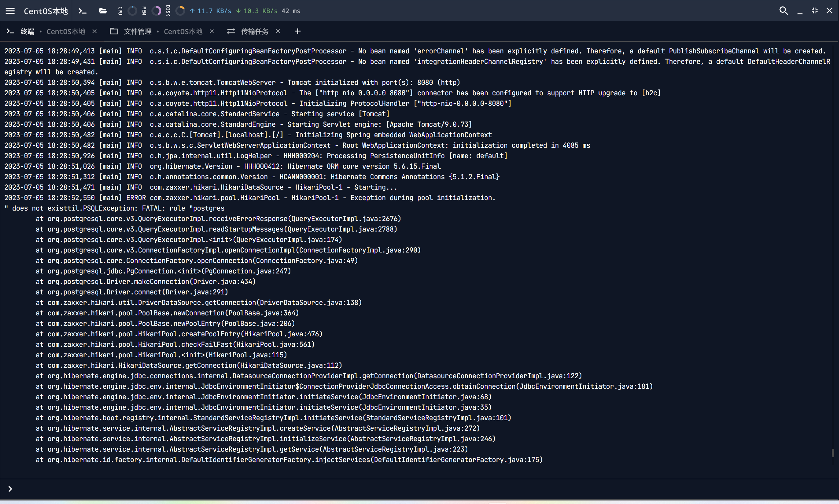The width and height of the screenshot is (839, 504).
Task: Close the 传输任务 tab
Action: pos(278,31)
